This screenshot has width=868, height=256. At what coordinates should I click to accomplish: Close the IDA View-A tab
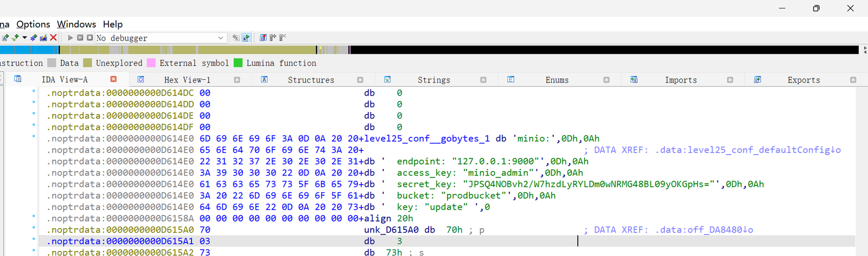[x=113, y=79]
